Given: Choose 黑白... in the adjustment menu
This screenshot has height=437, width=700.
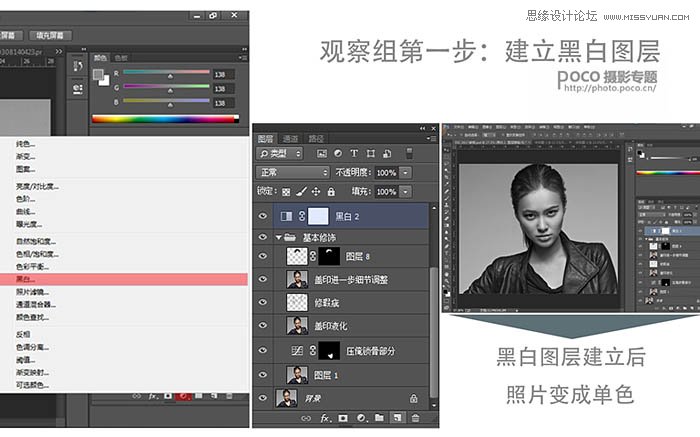Looking at the screenshot, I should [x=124, y=279].
